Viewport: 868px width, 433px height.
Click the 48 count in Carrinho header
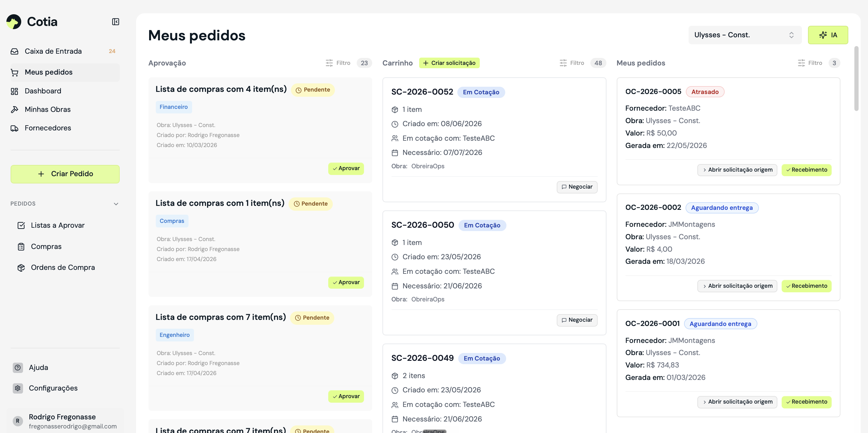tap(598, 63)
